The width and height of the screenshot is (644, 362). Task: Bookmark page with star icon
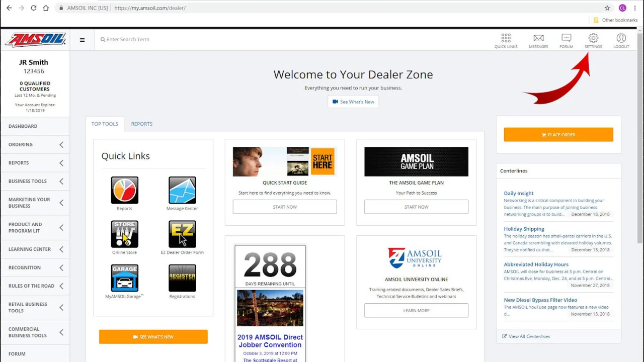coord(607,8)
